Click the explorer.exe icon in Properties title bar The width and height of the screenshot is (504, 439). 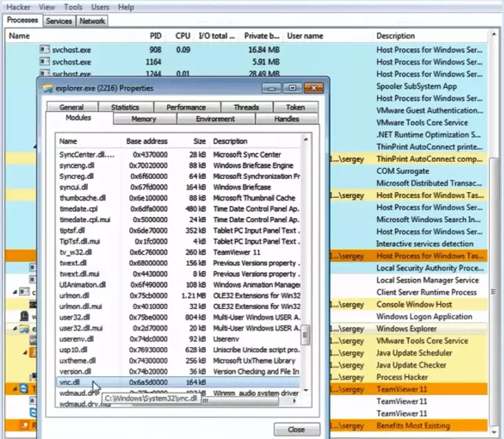click(x=48, y=88)
